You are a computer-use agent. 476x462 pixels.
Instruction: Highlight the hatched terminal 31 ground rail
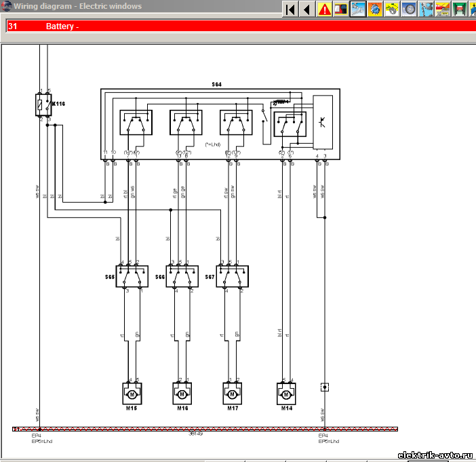click(205, 429)
